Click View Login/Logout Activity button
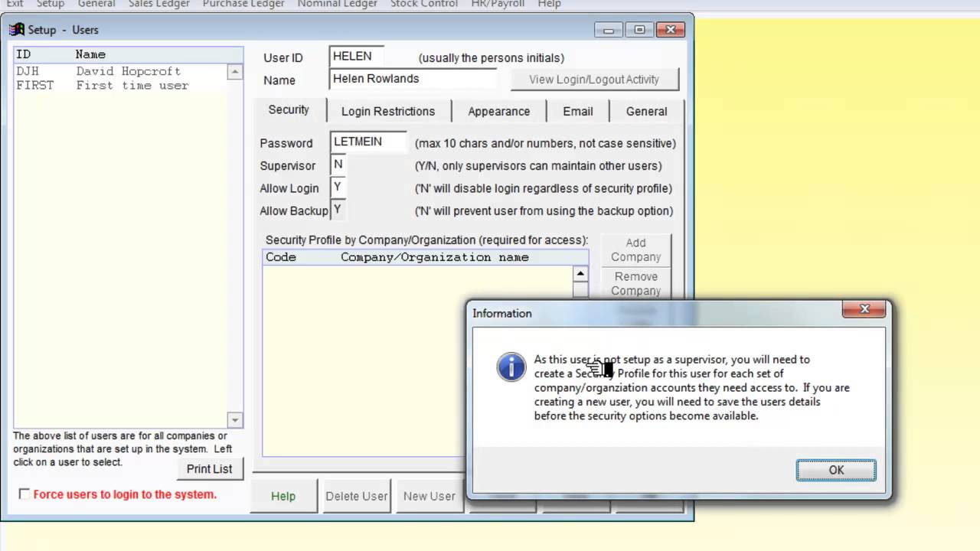 593,79
